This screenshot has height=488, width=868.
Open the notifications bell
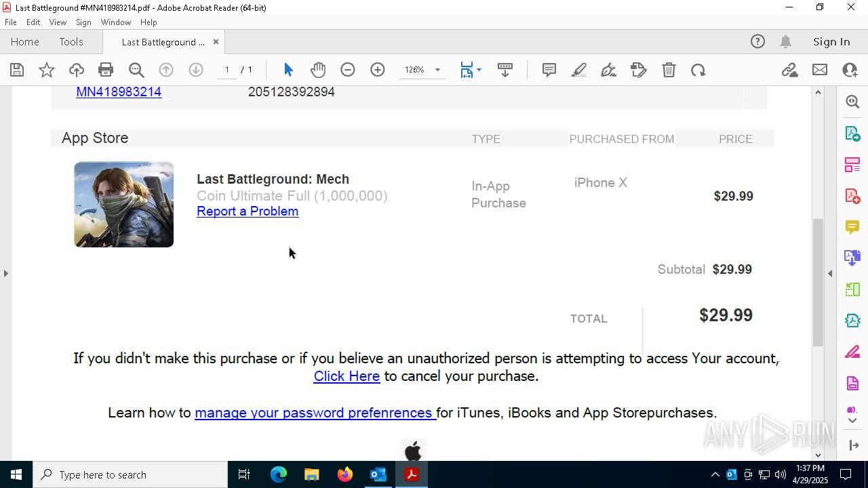tap(785, 42)
